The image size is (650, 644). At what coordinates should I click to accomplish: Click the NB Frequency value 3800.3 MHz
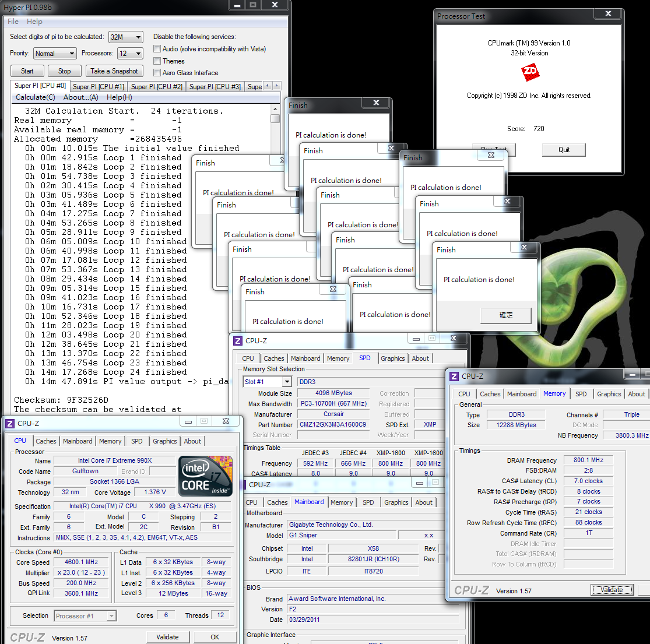point(627,435)
